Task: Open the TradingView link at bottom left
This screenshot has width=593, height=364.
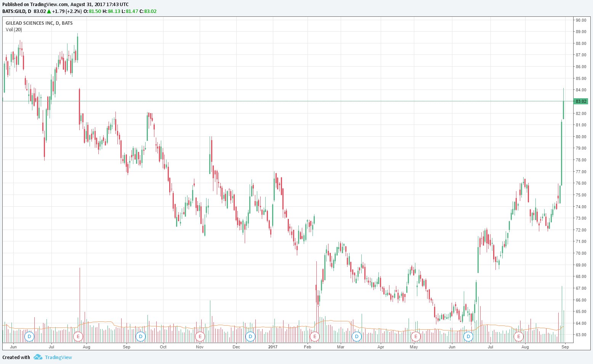Action: 58,357
